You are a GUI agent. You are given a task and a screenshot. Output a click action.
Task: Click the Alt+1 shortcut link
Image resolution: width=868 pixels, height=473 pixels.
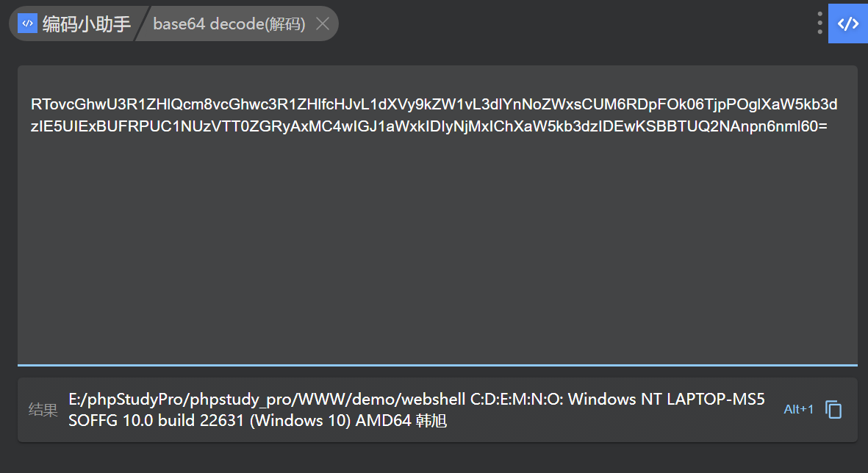point(798,409)
